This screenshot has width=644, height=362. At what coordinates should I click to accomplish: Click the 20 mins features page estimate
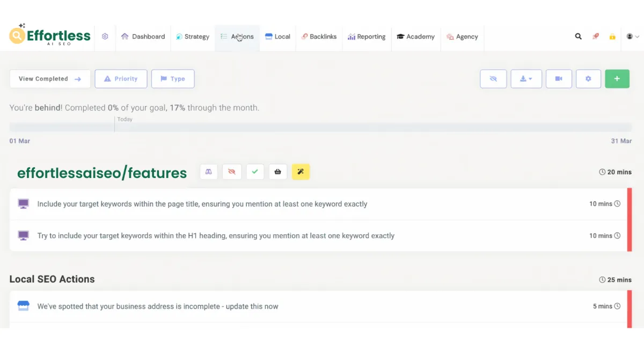615,172
